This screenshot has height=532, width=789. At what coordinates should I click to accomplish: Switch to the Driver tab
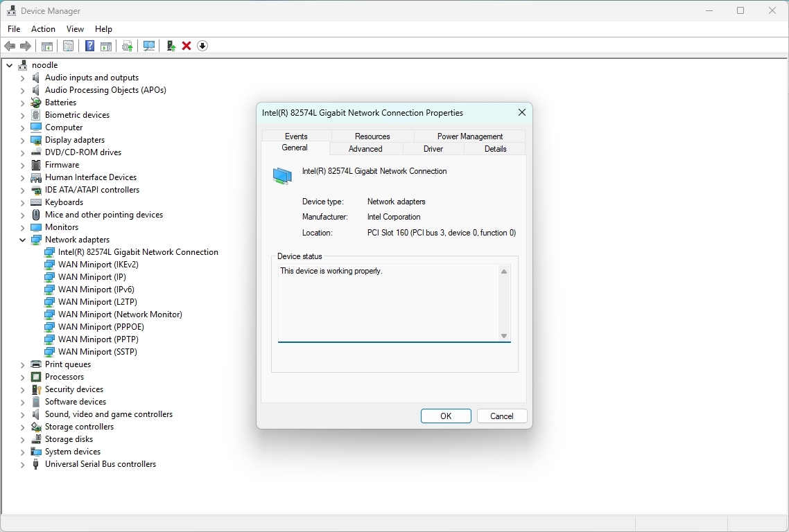(x=433, y=149)
